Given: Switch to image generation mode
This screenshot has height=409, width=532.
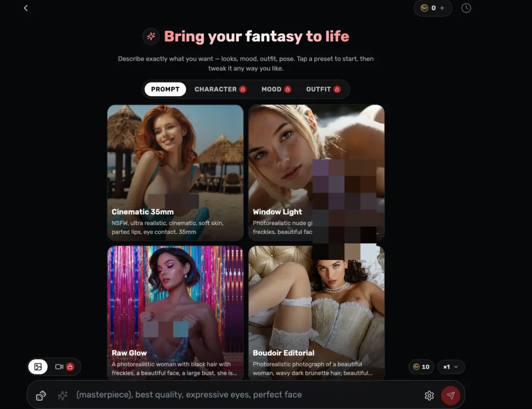Looking at the screenshot, I should point(38,366).
